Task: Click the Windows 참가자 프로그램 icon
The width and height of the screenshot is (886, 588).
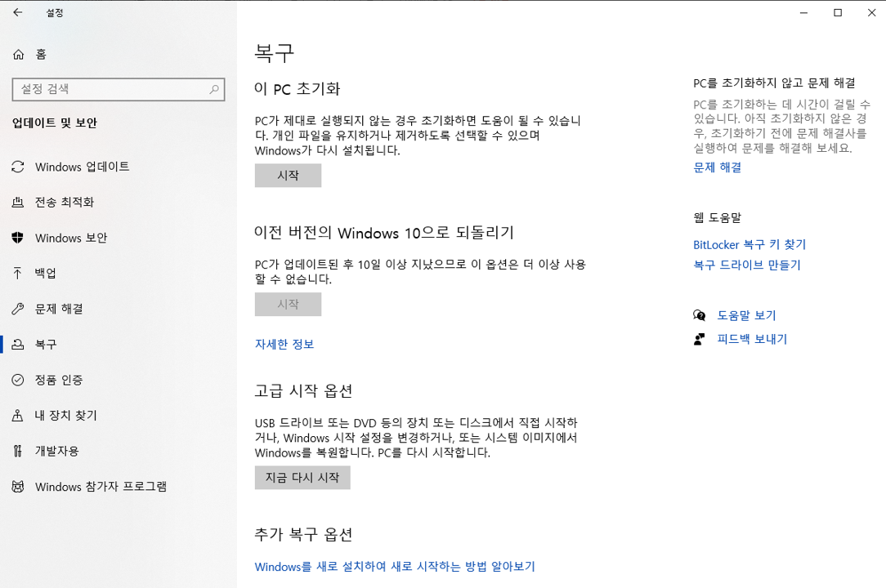Action: pyautogui.click(x=18, y=487)
